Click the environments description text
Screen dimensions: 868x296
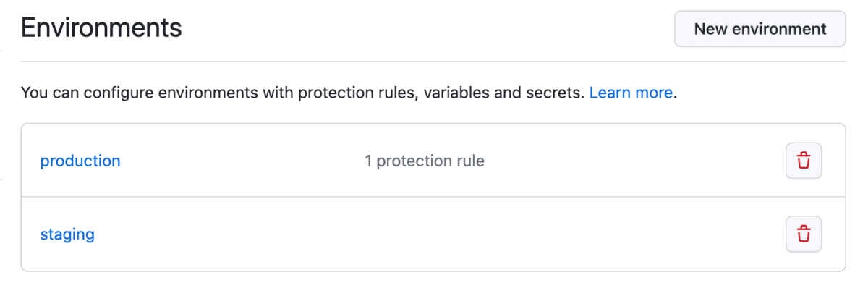[303, 93]
